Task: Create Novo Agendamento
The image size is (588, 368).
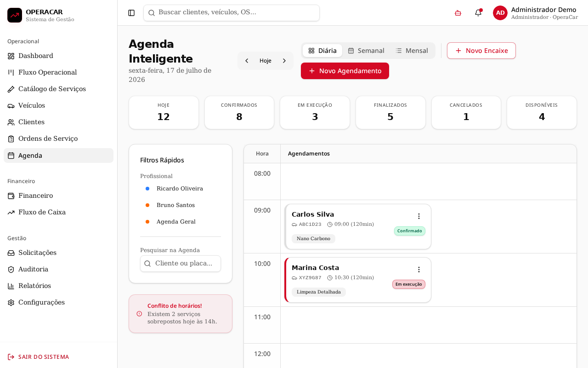Action: tap(345, 71)
